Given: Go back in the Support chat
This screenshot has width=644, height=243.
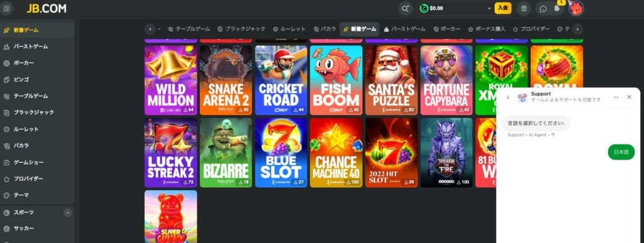Looking at the screenshot, I should [x=508, y=97].
